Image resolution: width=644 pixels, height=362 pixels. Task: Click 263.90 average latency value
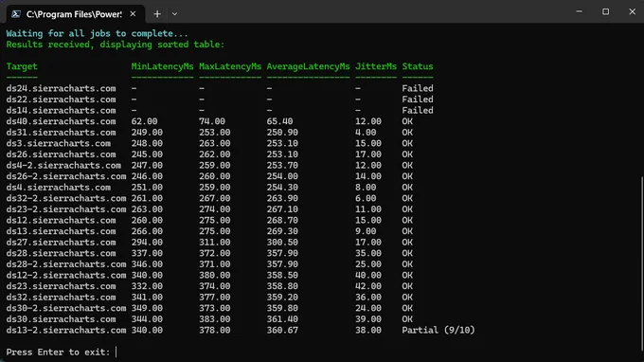click(282, 198)
